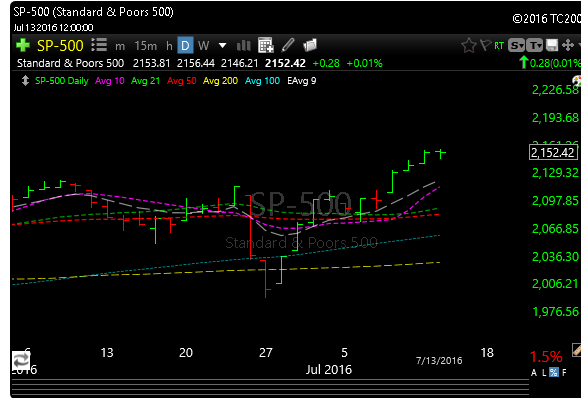Click the 'Jul 2016' month axis label

click(329, 369)
